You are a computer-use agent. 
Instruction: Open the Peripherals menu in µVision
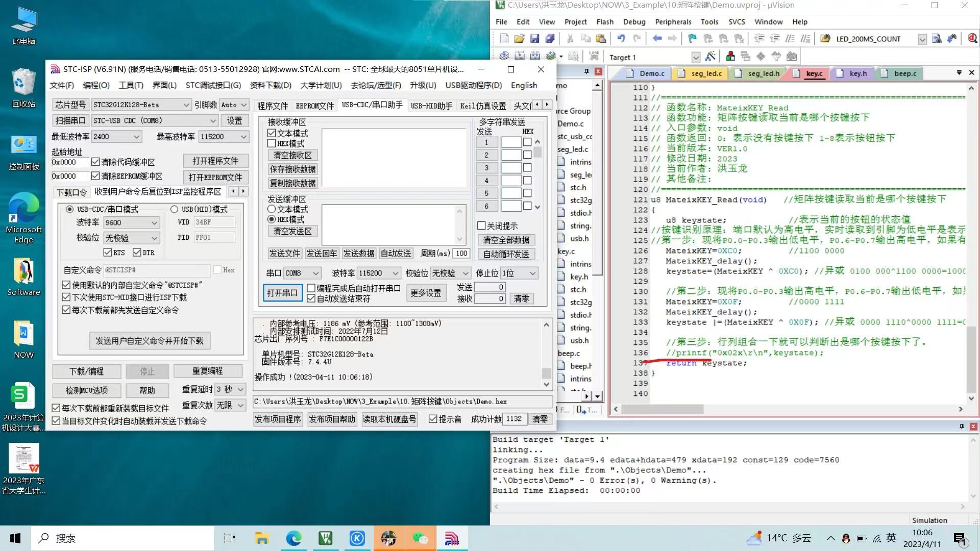(673, 22)
